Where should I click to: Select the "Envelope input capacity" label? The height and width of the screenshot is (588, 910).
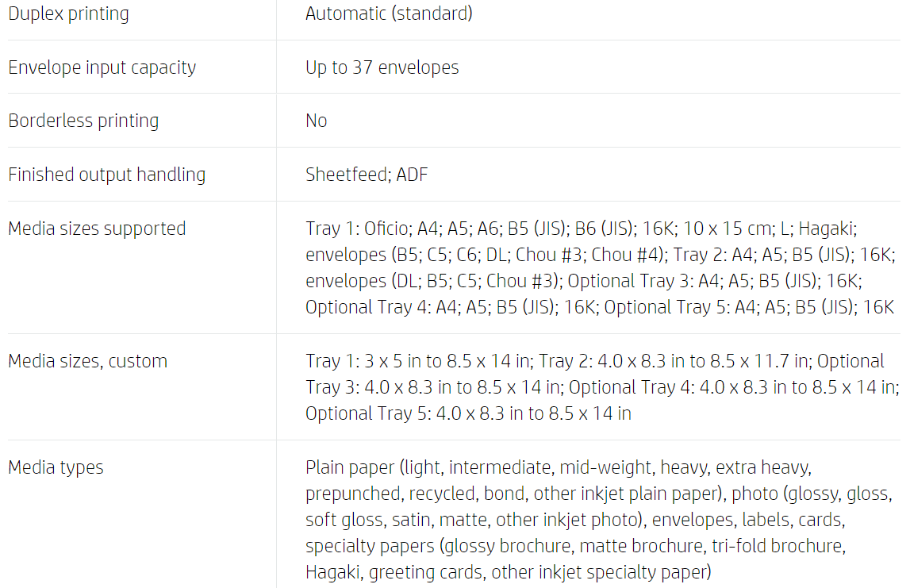tap(102, 67)
